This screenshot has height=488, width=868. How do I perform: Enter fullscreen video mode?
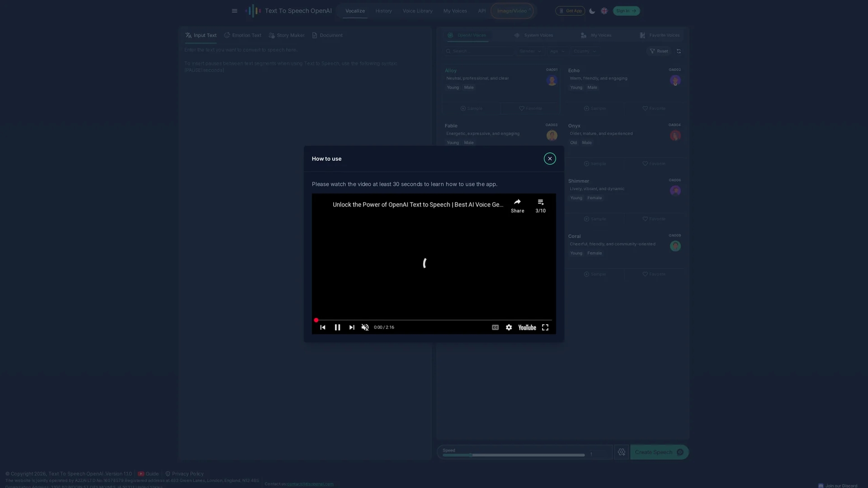pos(545,327)
